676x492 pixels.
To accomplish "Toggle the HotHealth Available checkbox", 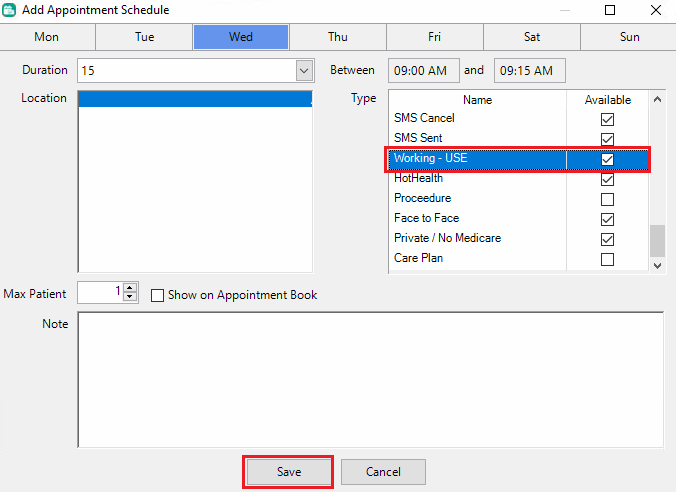I will (607, 179).
